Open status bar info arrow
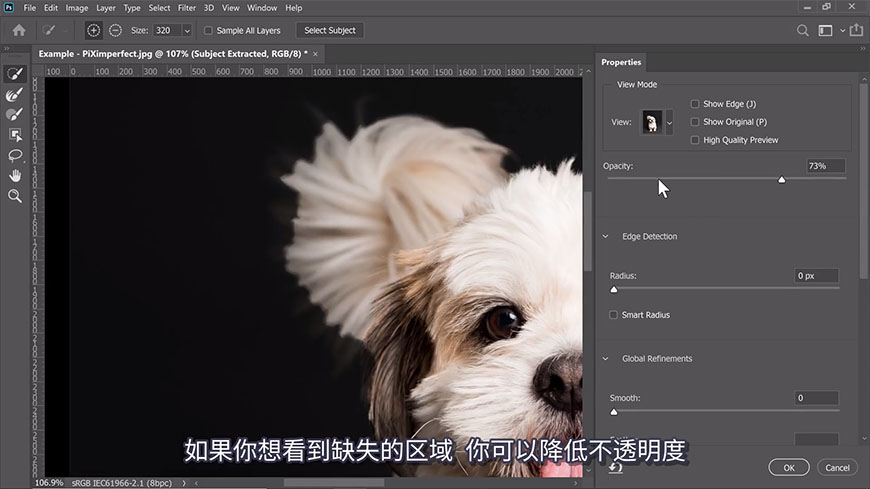The height and width of the screenshot is (489, 870). coord(184,483)
